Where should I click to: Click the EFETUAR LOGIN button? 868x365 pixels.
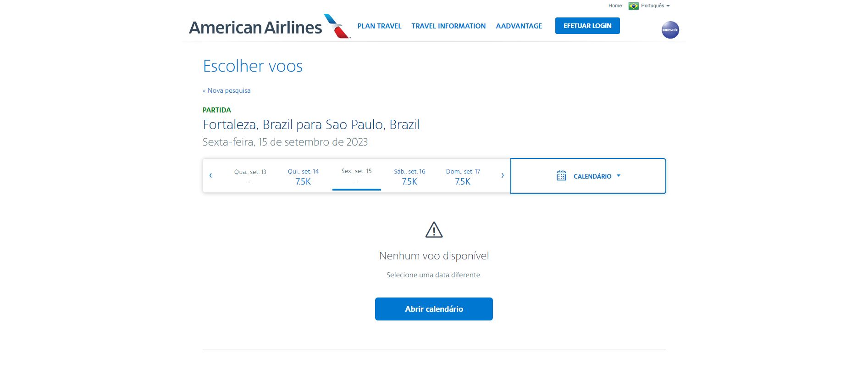pyautogui.click(x=587, y=26)
